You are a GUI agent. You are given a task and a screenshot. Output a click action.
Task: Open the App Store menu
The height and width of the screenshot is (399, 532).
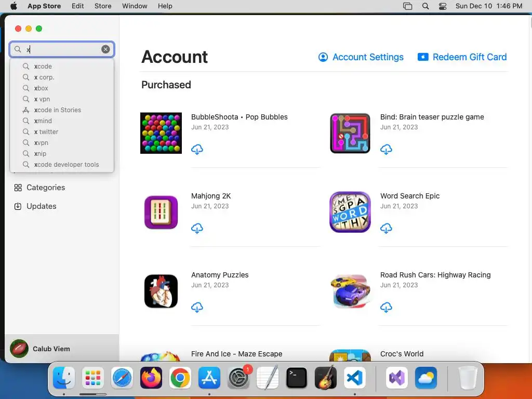coord(44,6)
